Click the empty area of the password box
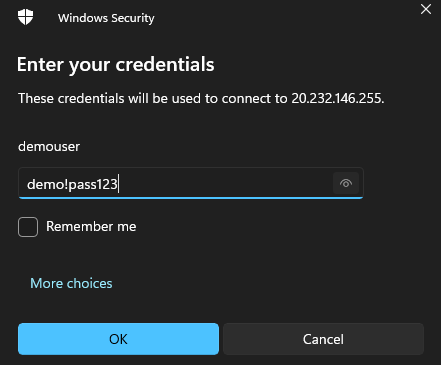 (x=227, y=183)
